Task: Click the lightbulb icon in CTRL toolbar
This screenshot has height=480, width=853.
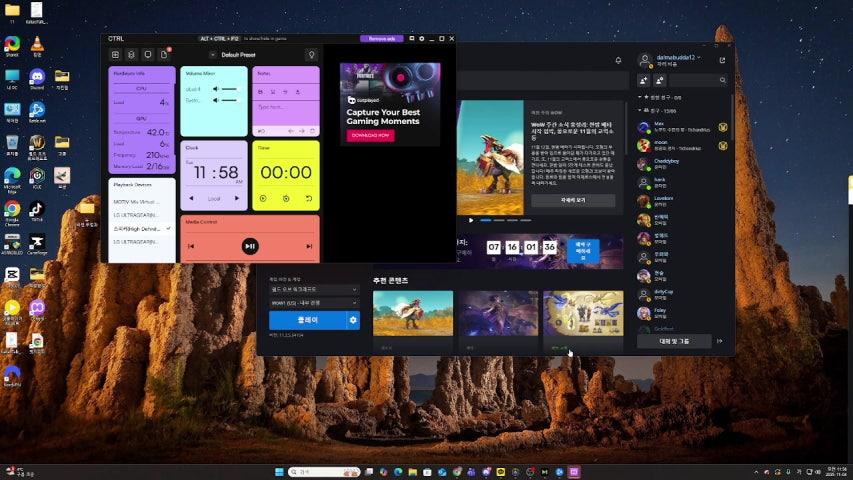Action: 311,54
